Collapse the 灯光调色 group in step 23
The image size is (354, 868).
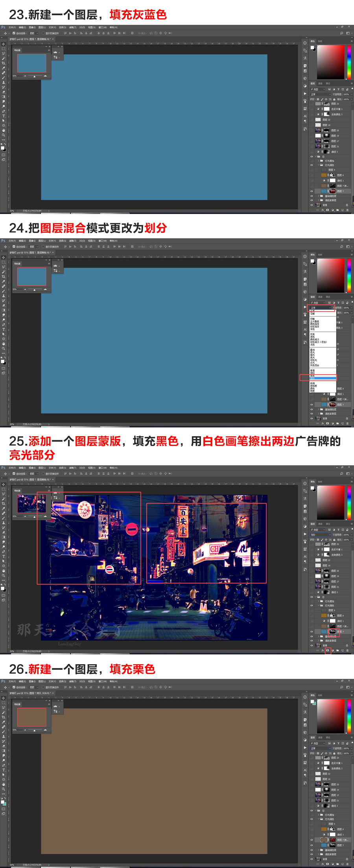click(319, 165)
